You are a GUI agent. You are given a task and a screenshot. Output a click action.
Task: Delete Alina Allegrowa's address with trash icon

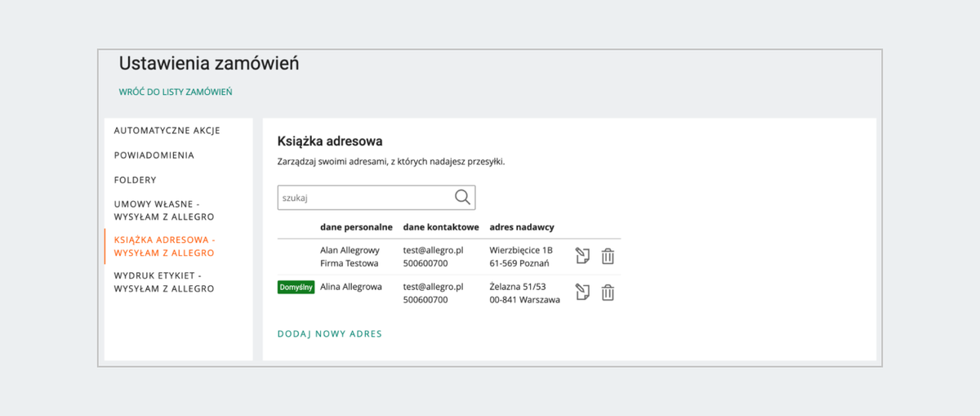608,292
